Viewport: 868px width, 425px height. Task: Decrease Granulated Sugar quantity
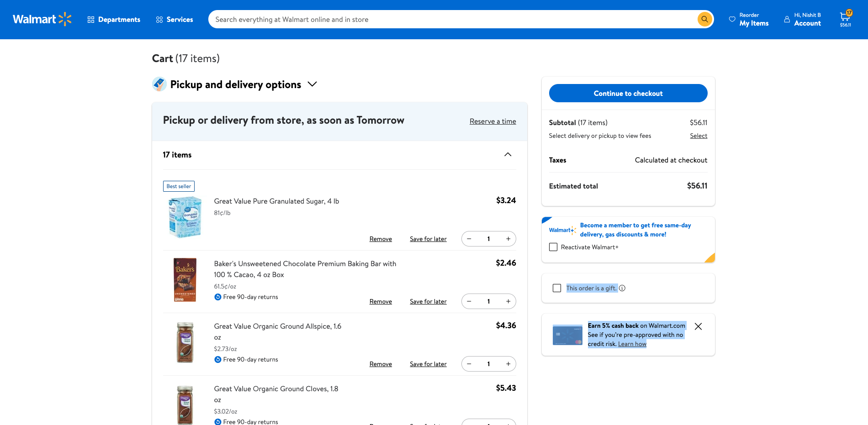pos(469,239)
